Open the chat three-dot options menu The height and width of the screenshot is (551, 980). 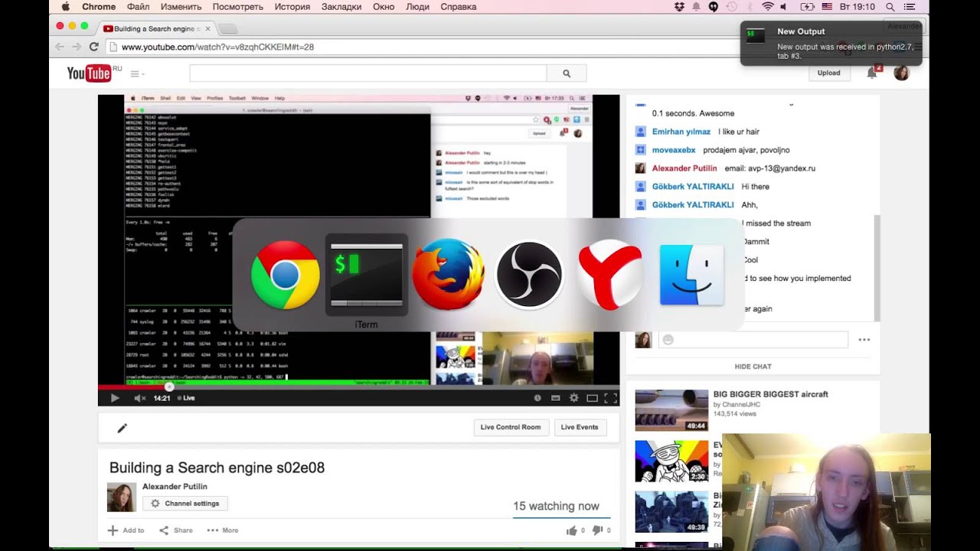pyautogui.click(x=864, y=340)
